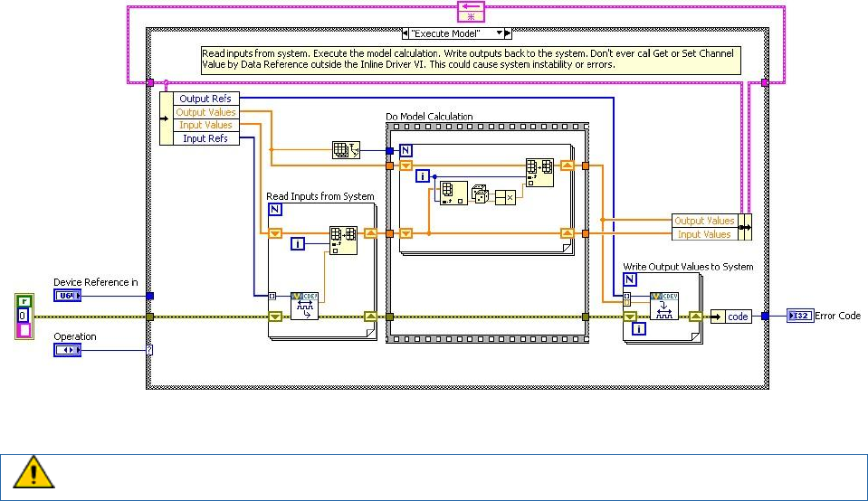Click the "Do Model Calculation" label

pyautogui.click(x=429, y=117)
